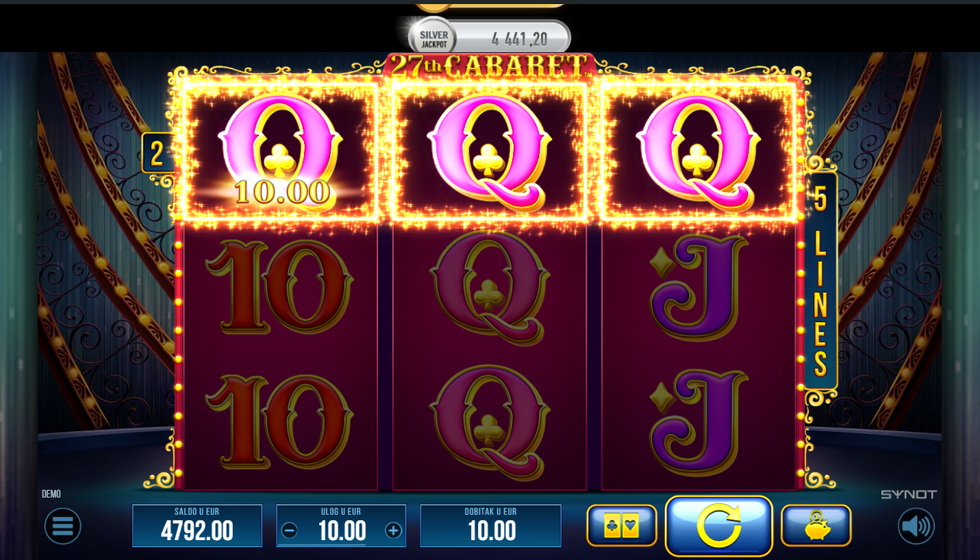Image resolution: width=980 pixels, height=560 pixels.
Task: Mute the game sound speaker icon
Action: click(x=916, y=526)
